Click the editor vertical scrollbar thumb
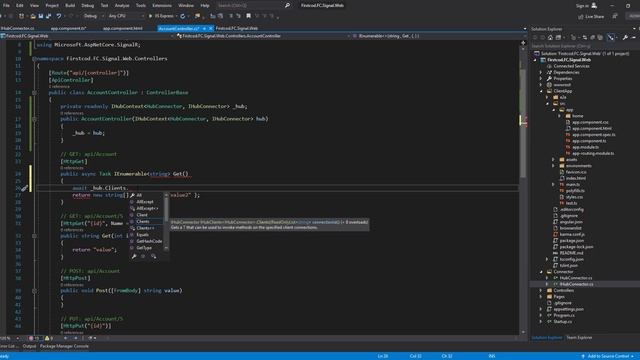The image size is (640, 360). [523, 123]
